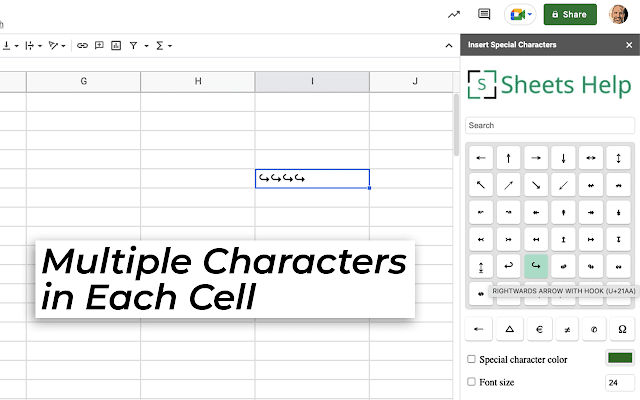Collapse the toolbar with the up chevron

[449, 46]
